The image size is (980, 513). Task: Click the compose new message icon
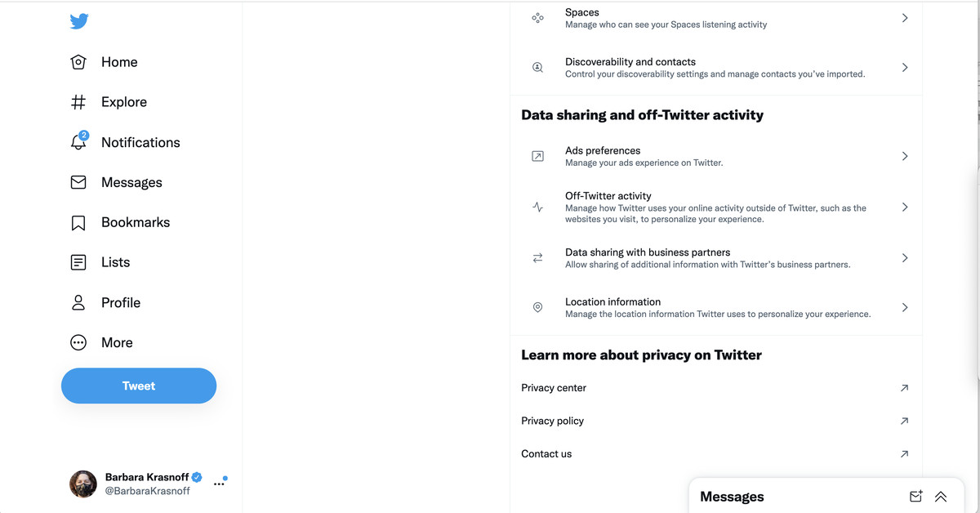click(x=915, y=497)
